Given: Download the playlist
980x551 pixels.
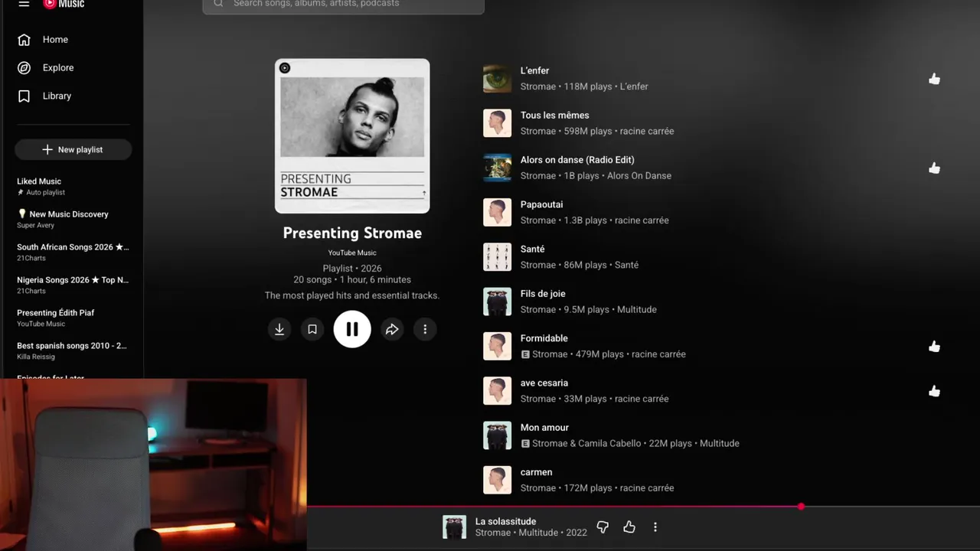Looking at the screenshot, I should click(x=279, y=329).
